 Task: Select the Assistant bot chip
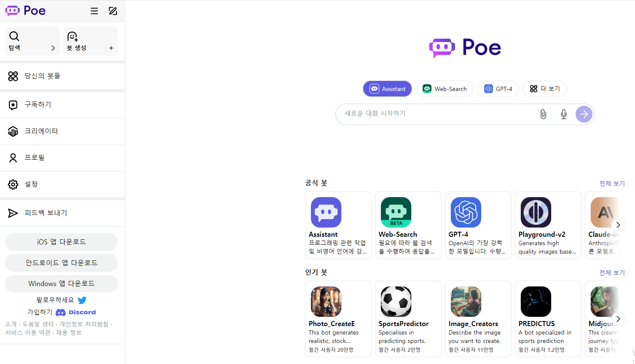point(387,89)
